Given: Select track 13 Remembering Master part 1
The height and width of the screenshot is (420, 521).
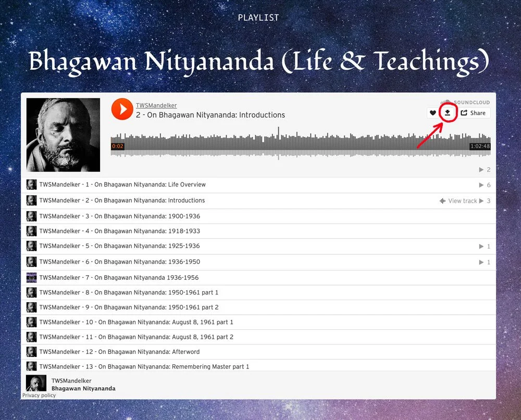Looking at the screenshot, I should pyautogui.click(x=258, y=365).
